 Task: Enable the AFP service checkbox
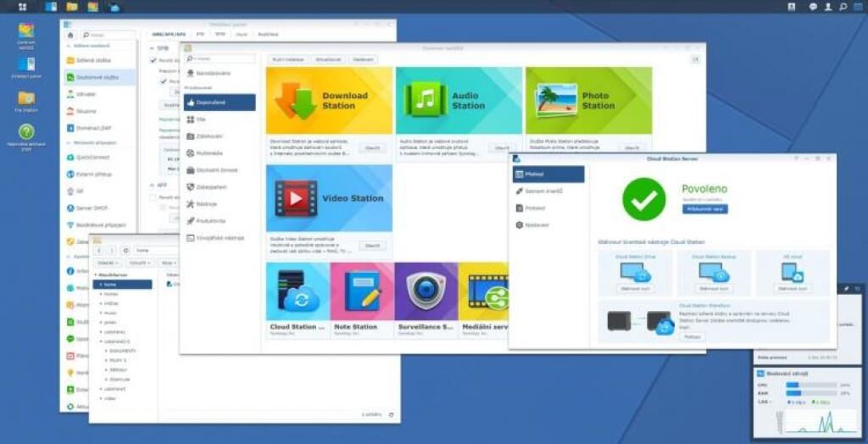tap(153, 197)
